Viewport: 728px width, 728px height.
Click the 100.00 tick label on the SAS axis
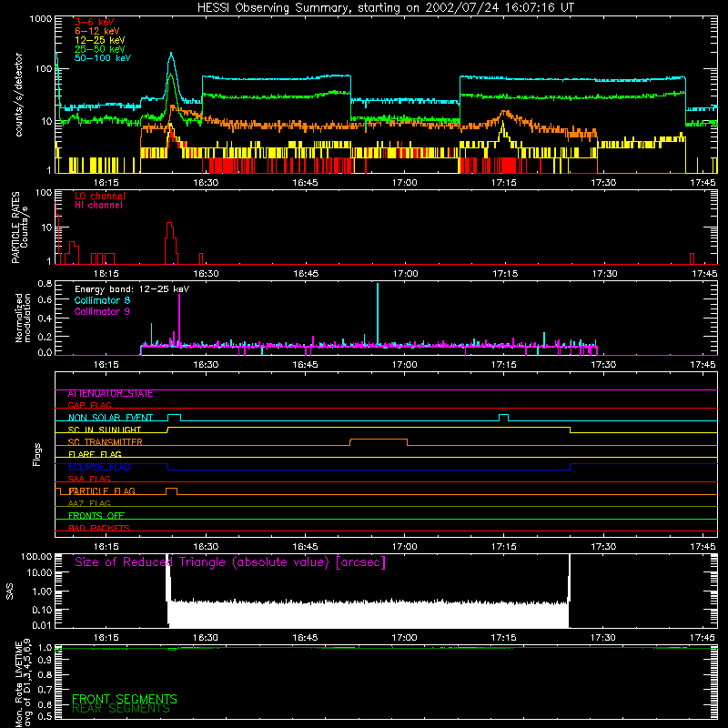[36, 557]
